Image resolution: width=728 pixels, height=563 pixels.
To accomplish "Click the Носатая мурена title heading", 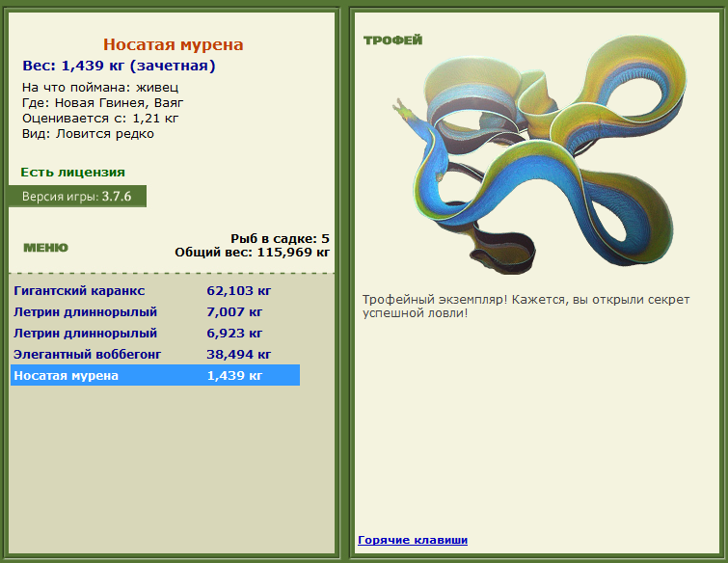I will click(174, 44).
